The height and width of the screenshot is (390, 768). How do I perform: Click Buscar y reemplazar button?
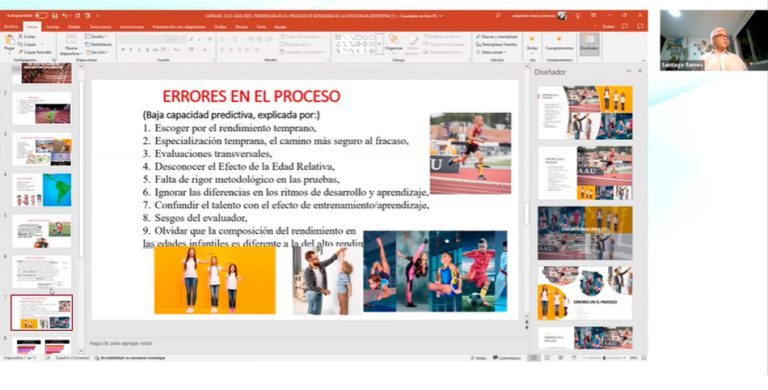pos(496,37)
